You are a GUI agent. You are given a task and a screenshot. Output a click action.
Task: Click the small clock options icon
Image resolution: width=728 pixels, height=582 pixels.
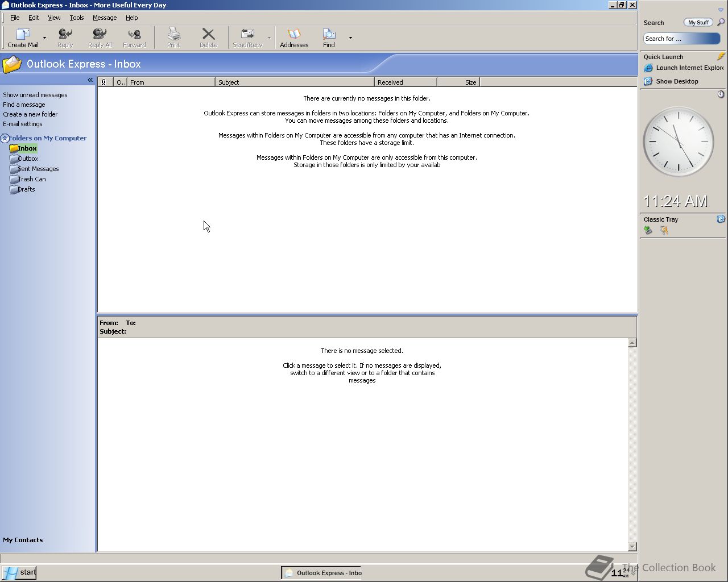tap(721, 94)
